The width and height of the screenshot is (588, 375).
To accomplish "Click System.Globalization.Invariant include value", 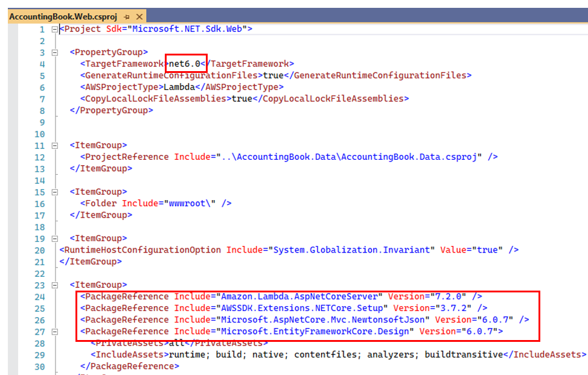I will tap(351, 250).
